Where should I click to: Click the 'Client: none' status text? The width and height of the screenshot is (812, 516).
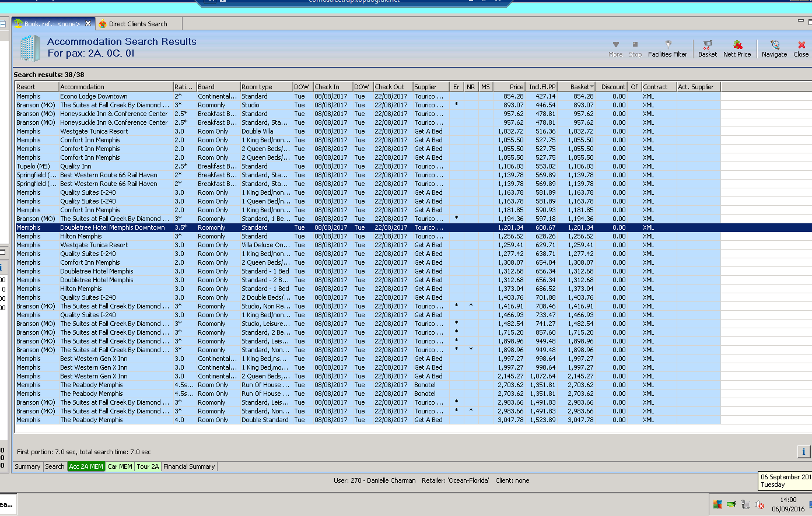pyautogui.click(x=512, y=480)
